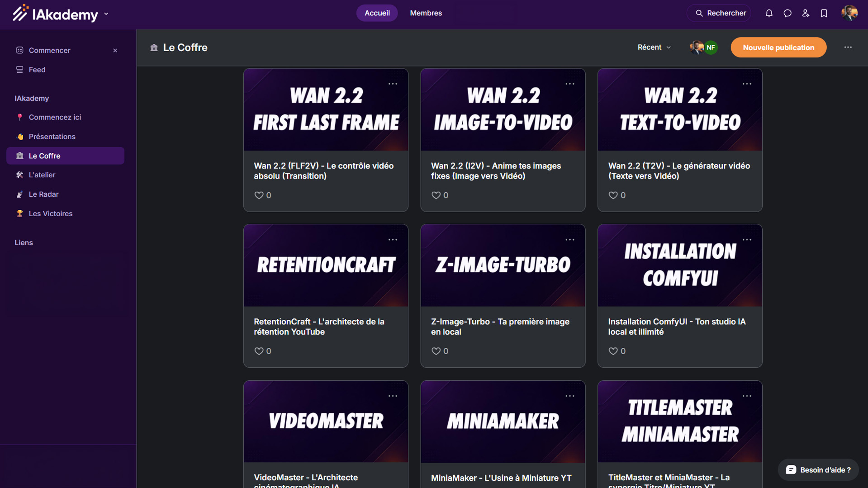Screen dimensions: 868x488
Task: Click the Liens sidebar section heading
Action: (x=24, y=243)
